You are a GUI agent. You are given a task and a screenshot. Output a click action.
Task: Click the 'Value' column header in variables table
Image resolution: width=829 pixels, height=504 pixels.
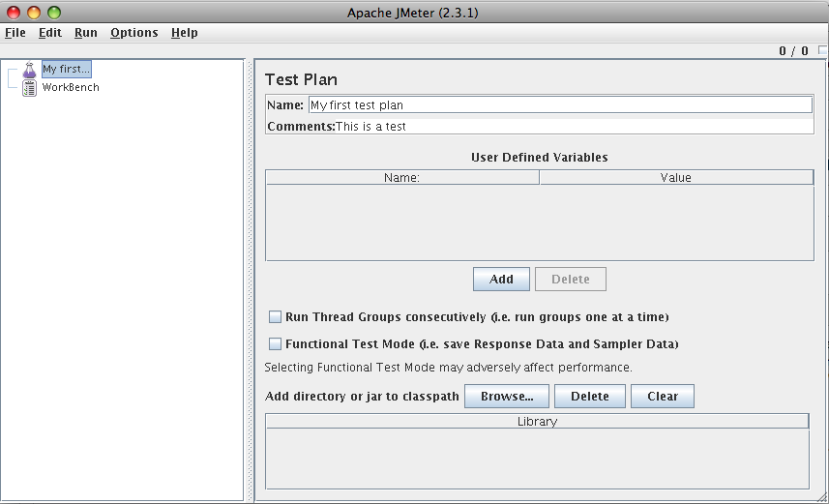coord(676,178)
